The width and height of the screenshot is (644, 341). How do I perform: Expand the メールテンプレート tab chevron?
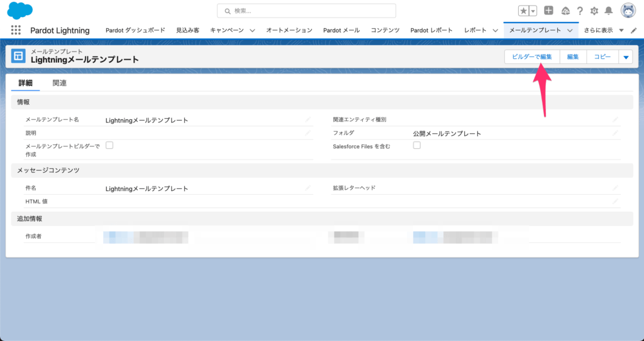[570, 30]
